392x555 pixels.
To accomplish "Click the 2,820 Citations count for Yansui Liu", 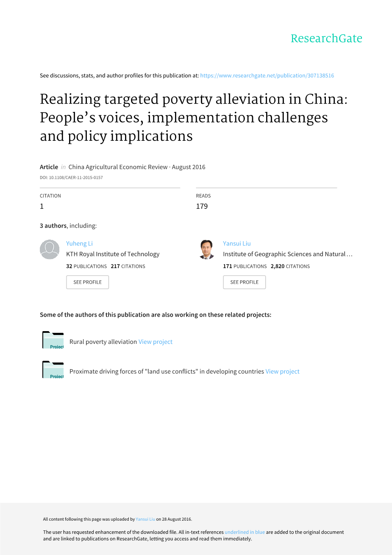I will tap(290, 266).
